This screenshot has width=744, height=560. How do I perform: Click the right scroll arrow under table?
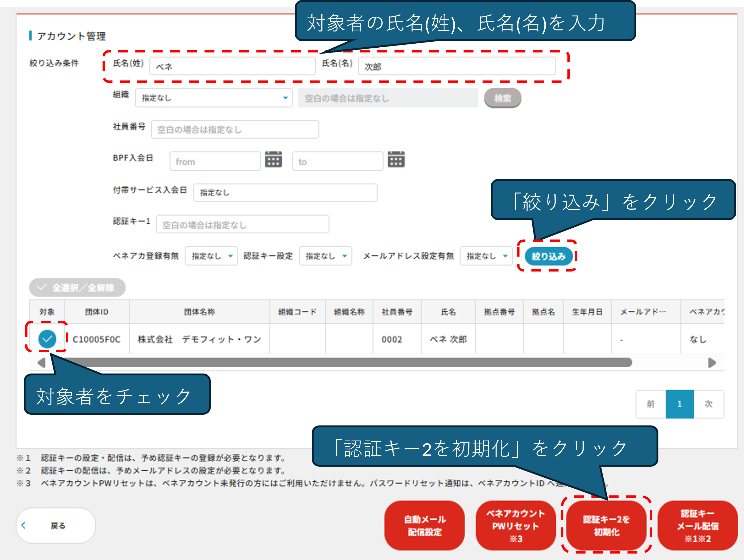tap(712, 362)
